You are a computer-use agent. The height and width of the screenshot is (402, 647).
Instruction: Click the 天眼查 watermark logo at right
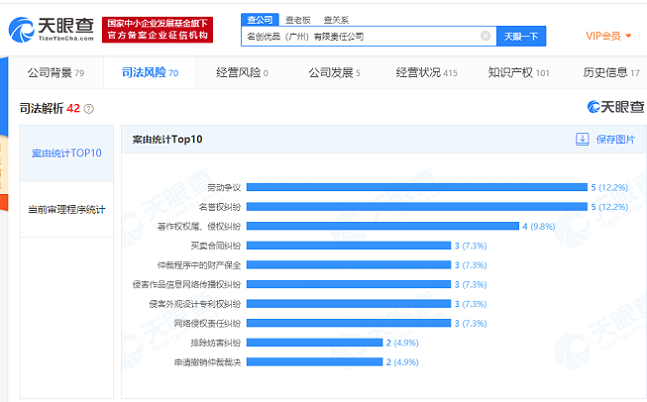point(616,107)
